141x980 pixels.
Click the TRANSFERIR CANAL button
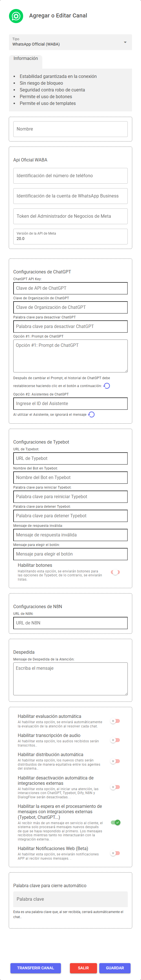36,968
